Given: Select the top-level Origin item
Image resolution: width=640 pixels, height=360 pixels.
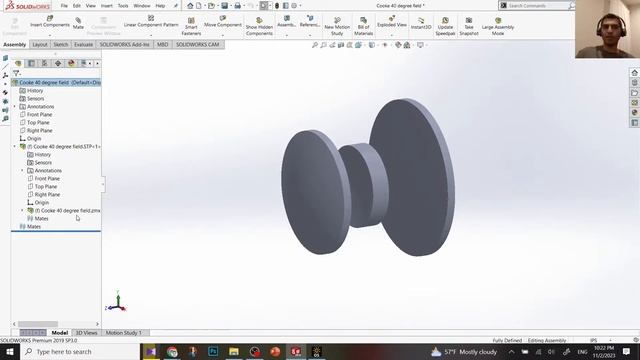Looking at the screenshot, I should (34, 138).
